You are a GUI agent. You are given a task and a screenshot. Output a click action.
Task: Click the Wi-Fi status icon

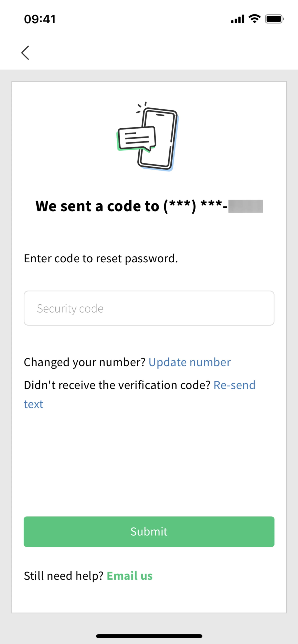(x=254, y=19)
